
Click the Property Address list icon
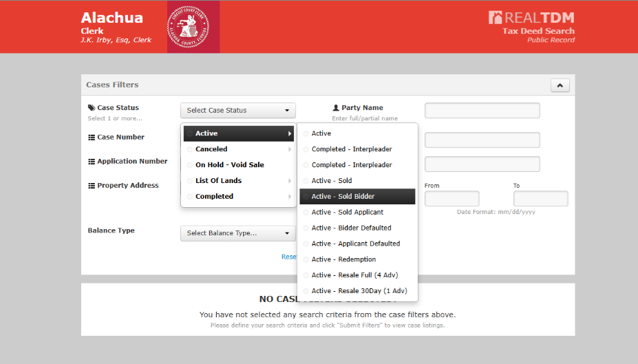coord(91,186)
